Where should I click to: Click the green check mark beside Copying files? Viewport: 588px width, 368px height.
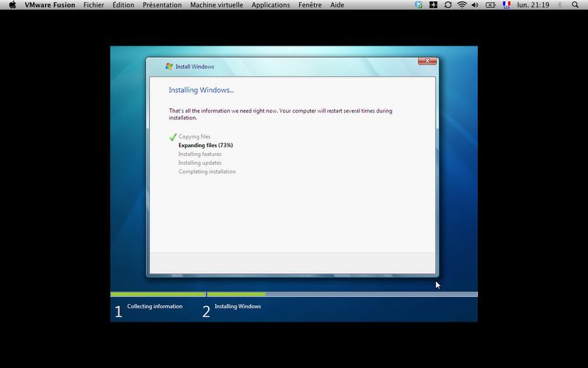(x=173, y=137)
